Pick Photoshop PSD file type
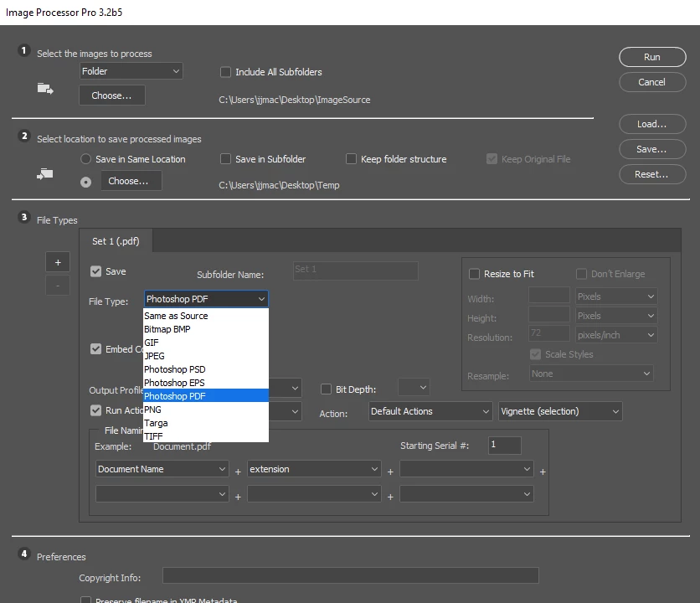 coord(206,369)
